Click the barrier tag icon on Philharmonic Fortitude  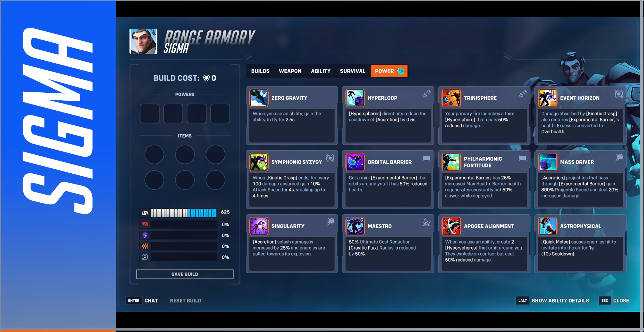point(523,158)
